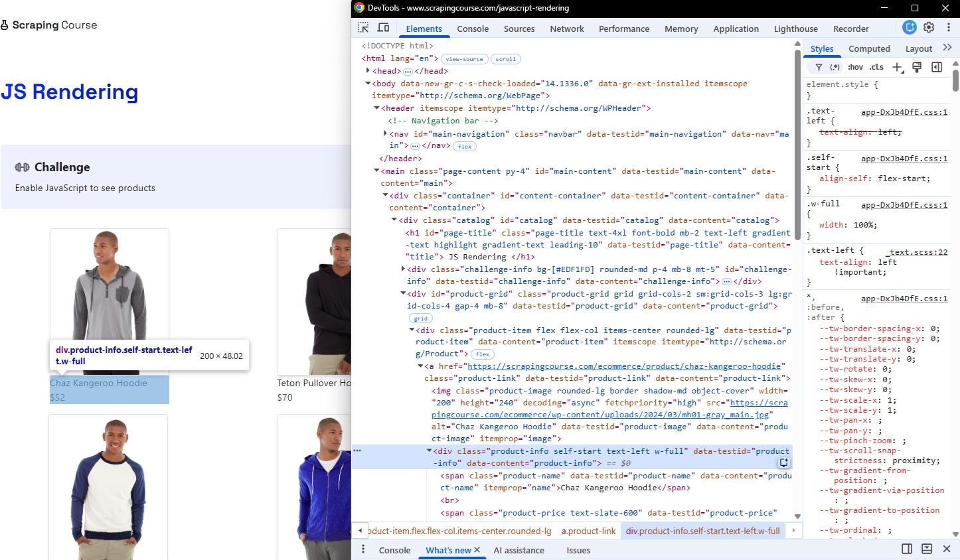Close the bottom drawer panel
This screenshot has height=560, width=960.
[x=947, y=549]
